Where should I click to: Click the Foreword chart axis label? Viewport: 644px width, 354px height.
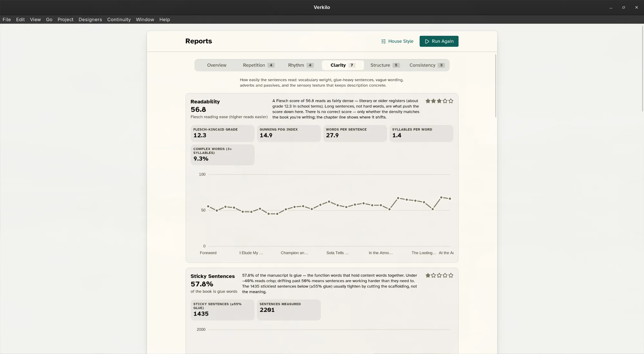[208, 253]
